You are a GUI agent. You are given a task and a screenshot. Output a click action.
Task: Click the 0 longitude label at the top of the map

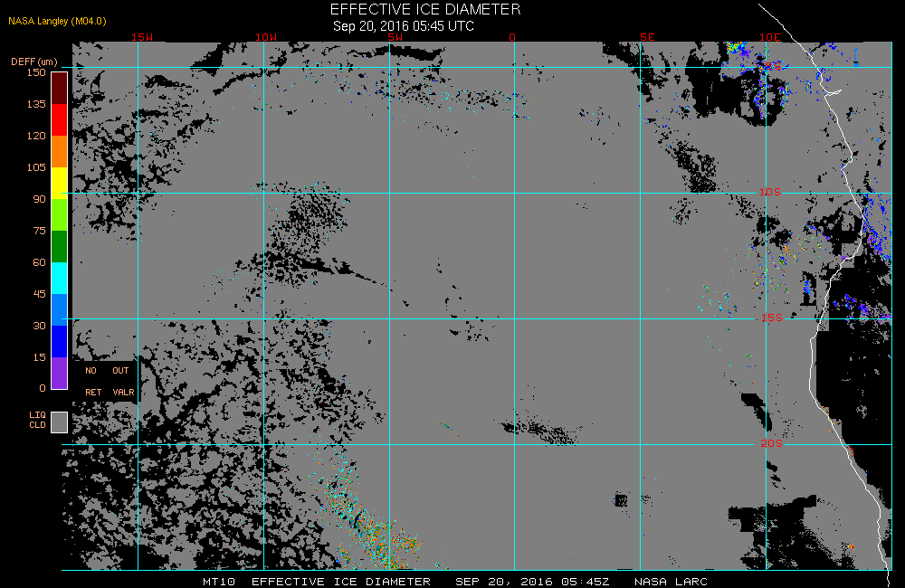(x=512, y=37)
